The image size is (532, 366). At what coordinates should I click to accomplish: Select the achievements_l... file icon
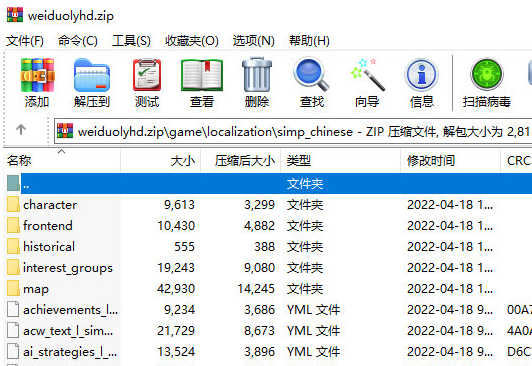click(x=13, y=310)
